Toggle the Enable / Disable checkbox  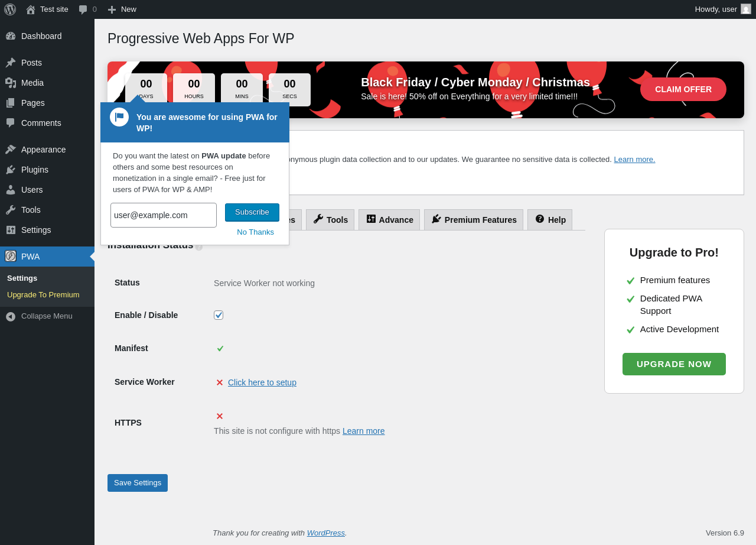(x=219, y=315)
